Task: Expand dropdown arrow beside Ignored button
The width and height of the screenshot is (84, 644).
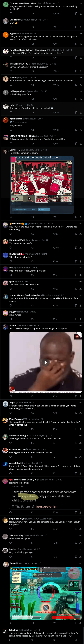Action: click(x=49, y=209)
